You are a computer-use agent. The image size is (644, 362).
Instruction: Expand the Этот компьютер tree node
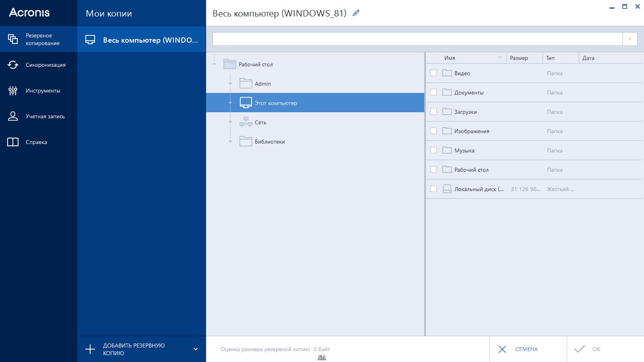(x=230, y=103)
